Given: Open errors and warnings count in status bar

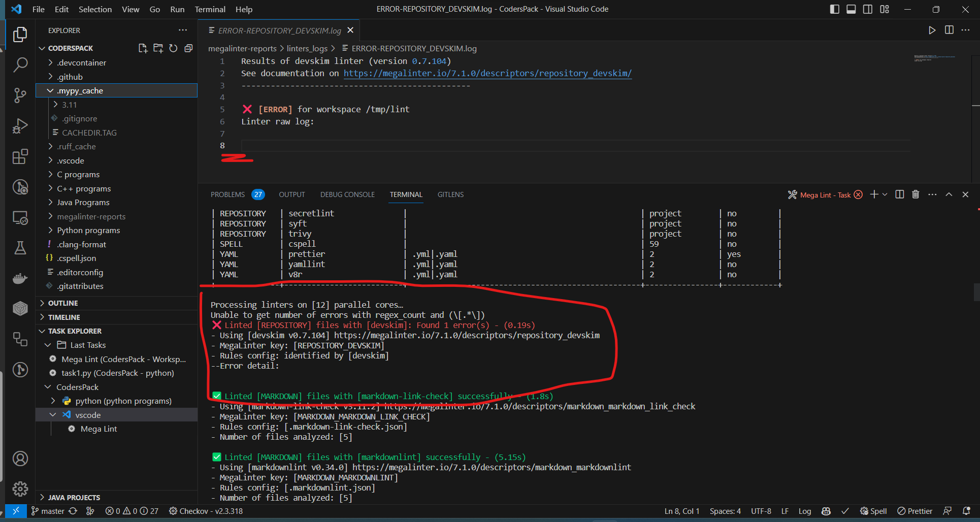Looking at the screenshot, I should pyautogui.click(x=132, y=511).
